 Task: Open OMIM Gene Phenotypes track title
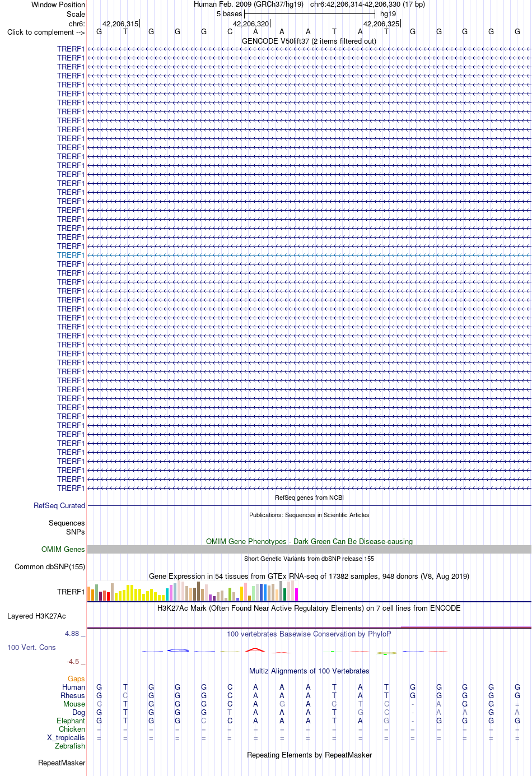309,541
